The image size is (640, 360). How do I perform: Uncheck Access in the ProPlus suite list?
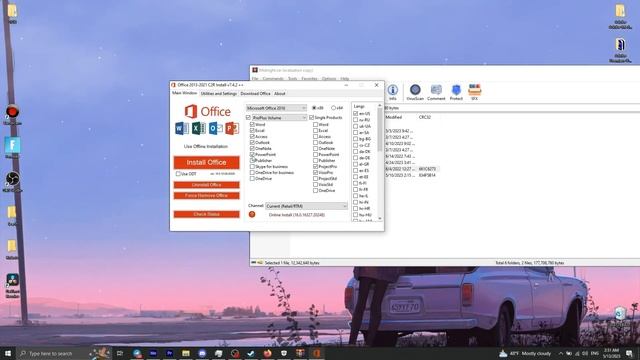[252, 137]
